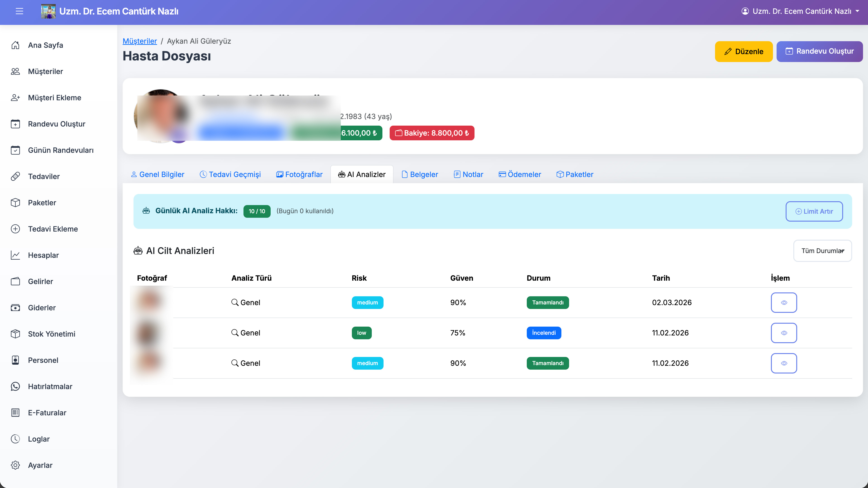868x488 pixels.
Task: View the analysis dated 02.03.2026
Action: (784, 302)
